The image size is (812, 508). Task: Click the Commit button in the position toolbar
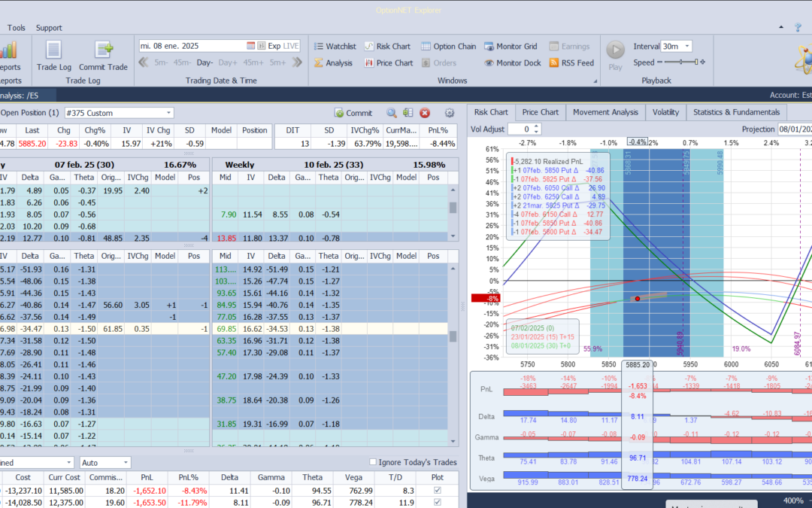point(353,113)
